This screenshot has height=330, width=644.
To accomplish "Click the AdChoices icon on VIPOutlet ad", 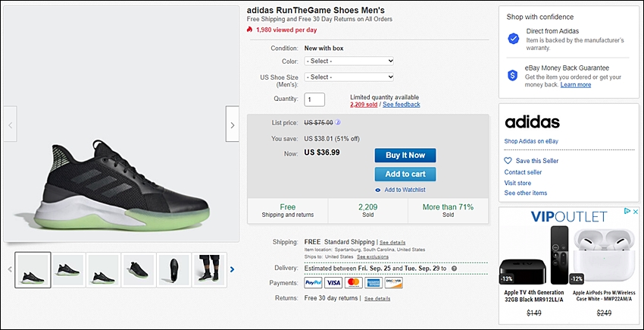I will tap(627, 211).
